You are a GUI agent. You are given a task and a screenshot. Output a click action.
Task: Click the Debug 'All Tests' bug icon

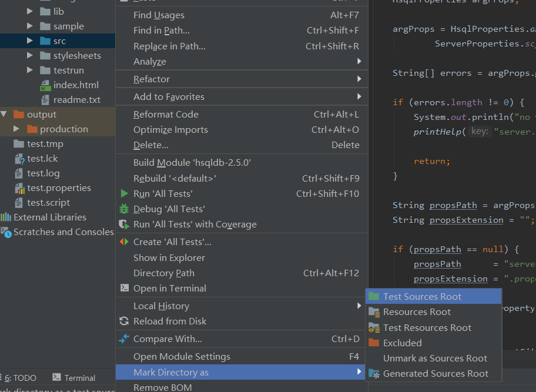point(124,209)
